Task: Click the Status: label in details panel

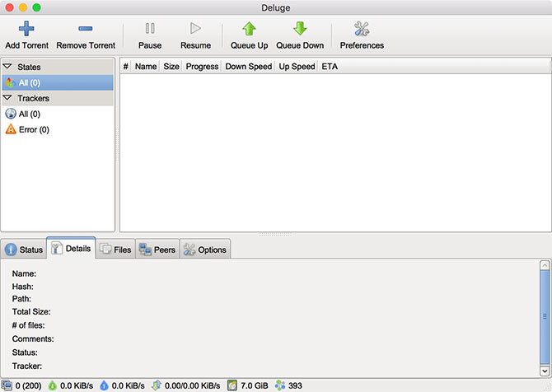Action: click(x=25, y=352)
